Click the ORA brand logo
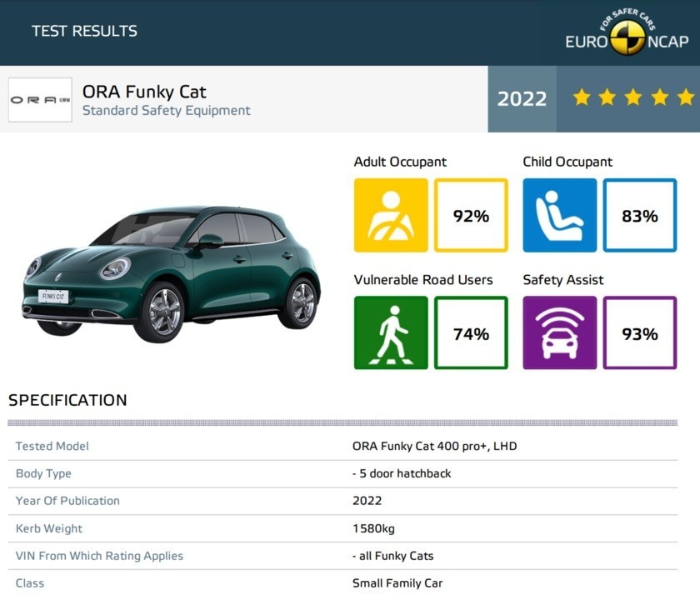Image resolution: width=700 pixels, height=600 pixels. (x=40, y=99)
